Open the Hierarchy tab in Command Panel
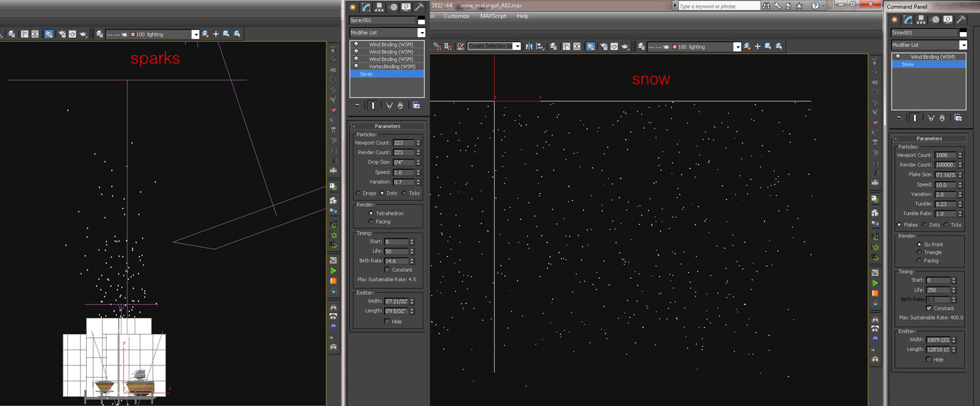 tap(921, 20)
